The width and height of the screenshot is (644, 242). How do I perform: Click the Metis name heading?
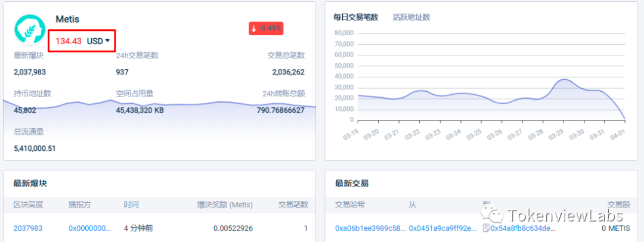click(x=67, y=19)
